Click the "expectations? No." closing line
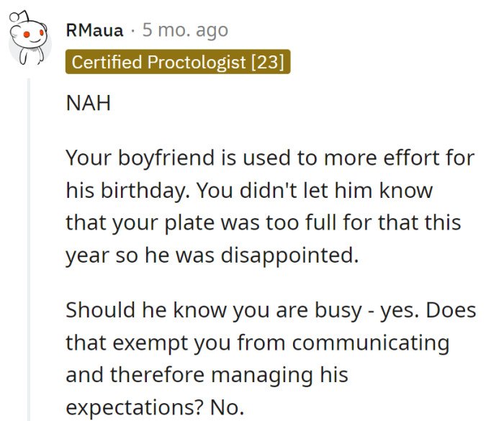Screen dimensions: 504x421 click(155, 407)
